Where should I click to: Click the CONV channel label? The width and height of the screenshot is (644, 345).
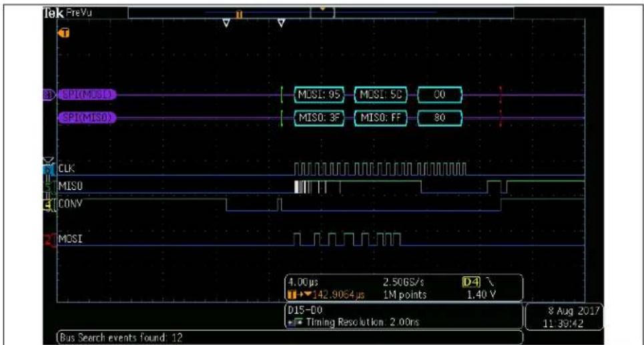pyautogui.click(x=71, y=204)
